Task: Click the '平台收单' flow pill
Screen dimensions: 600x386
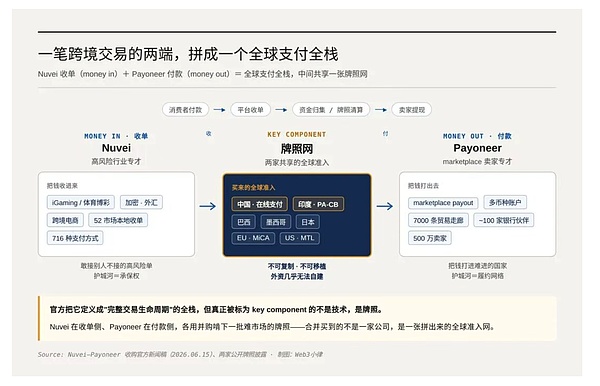Action: click(250, 110)
